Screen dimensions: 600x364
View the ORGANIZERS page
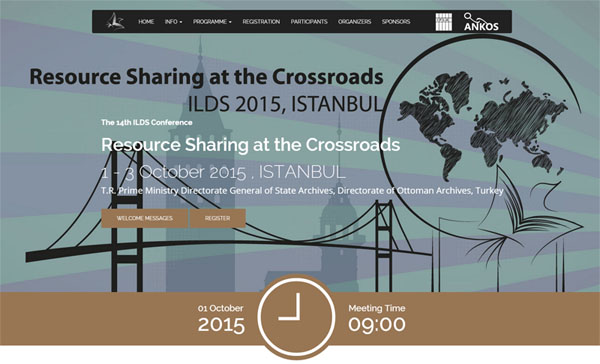coord(354,21)
